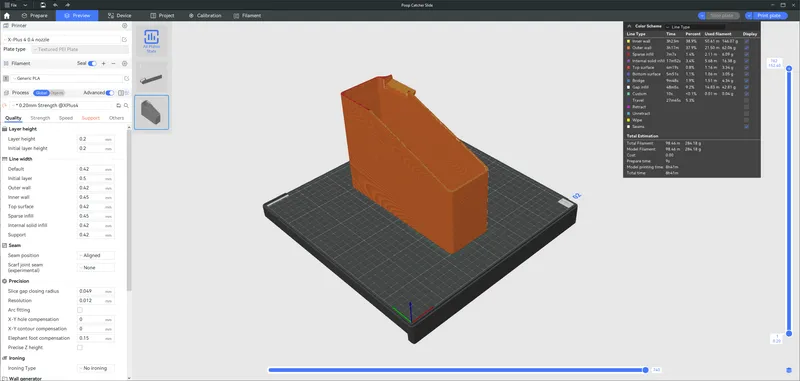
Task: Compare presets icon beside Advanced toggle
Action: point(121,93)
